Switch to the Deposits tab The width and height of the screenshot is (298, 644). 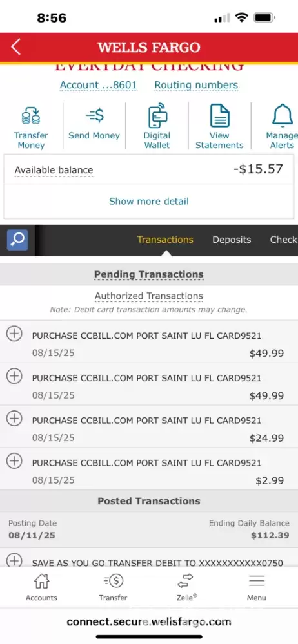coord(232,240)
